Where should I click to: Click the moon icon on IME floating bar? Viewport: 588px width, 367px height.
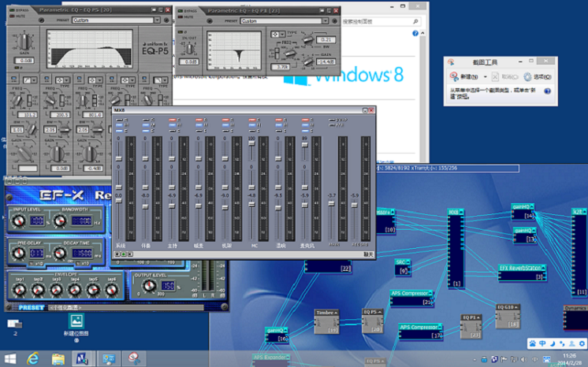tap(553, 343)
